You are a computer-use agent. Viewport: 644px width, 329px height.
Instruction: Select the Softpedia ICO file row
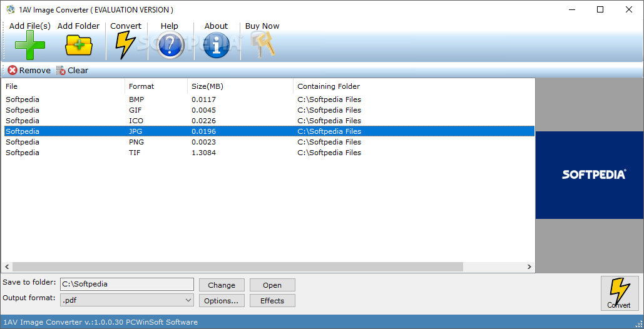tap(269, 121)
